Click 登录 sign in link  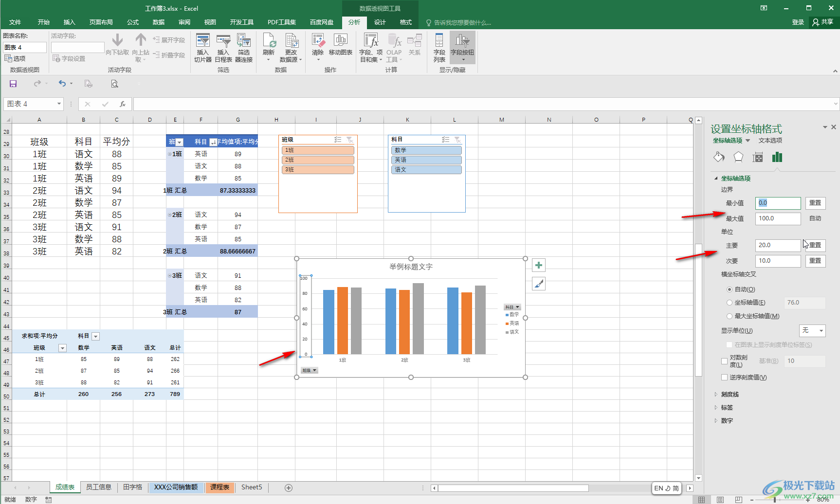tap(798, 22)
